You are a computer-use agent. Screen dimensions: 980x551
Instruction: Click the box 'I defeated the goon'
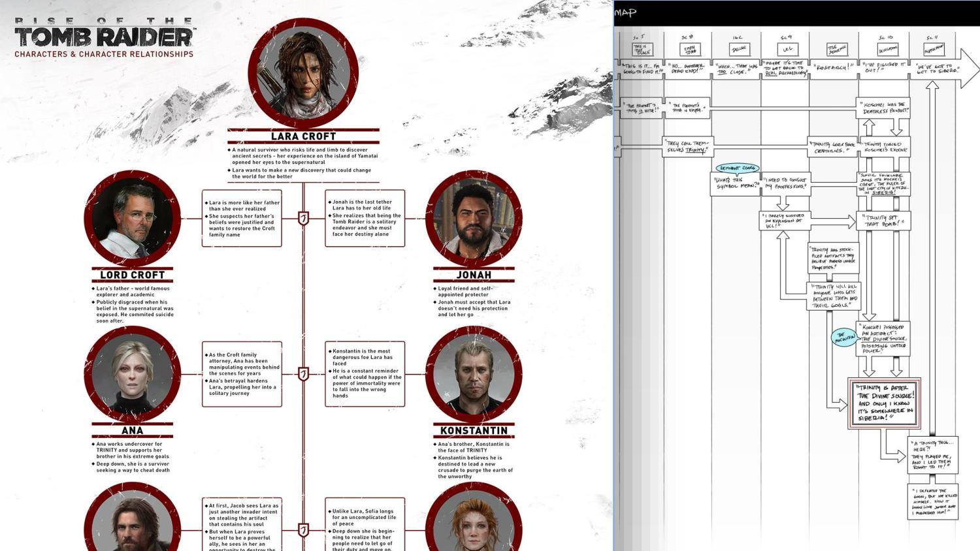[933, 501]
